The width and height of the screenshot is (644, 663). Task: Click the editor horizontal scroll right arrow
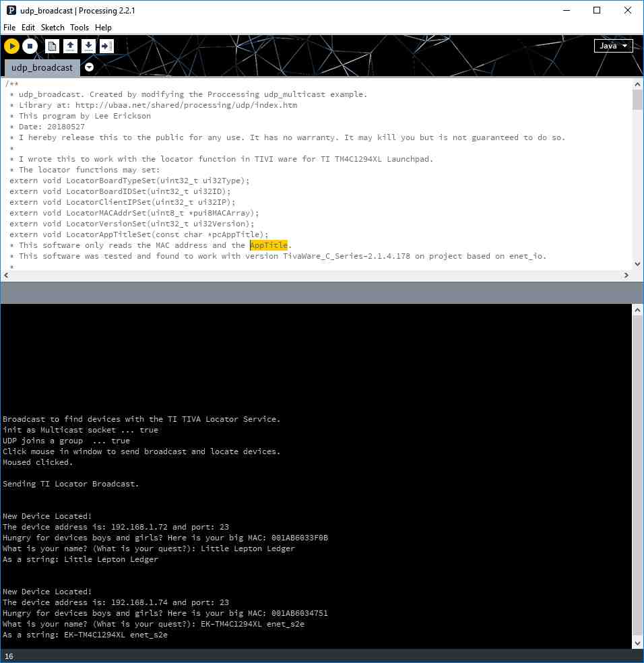[x=626, y=276]
